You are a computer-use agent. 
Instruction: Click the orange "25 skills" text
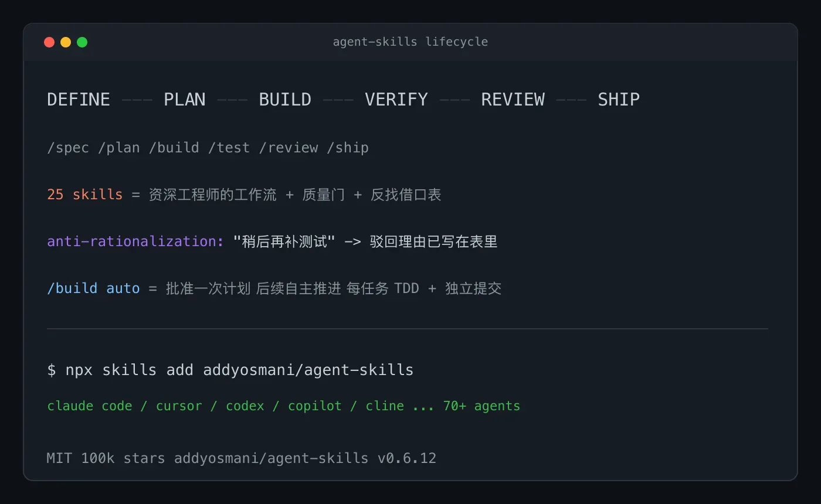coord(85,195)
